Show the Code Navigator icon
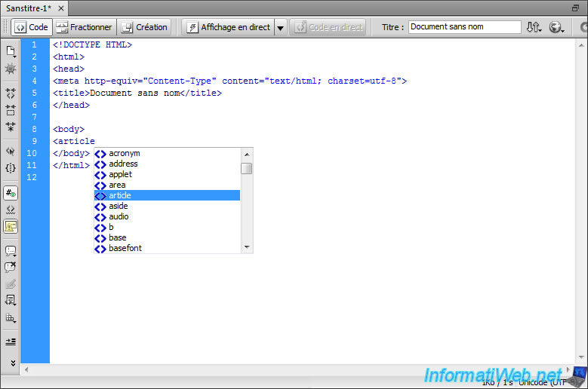The width and height of the screenshot is (588, 389). click(x=11, y=69)
